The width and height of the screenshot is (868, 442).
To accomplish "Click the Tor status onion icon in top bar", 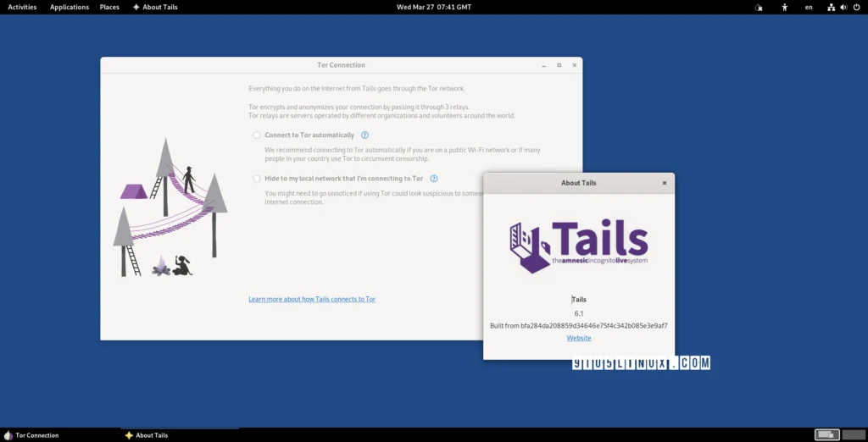I will (x=759, y=7).
